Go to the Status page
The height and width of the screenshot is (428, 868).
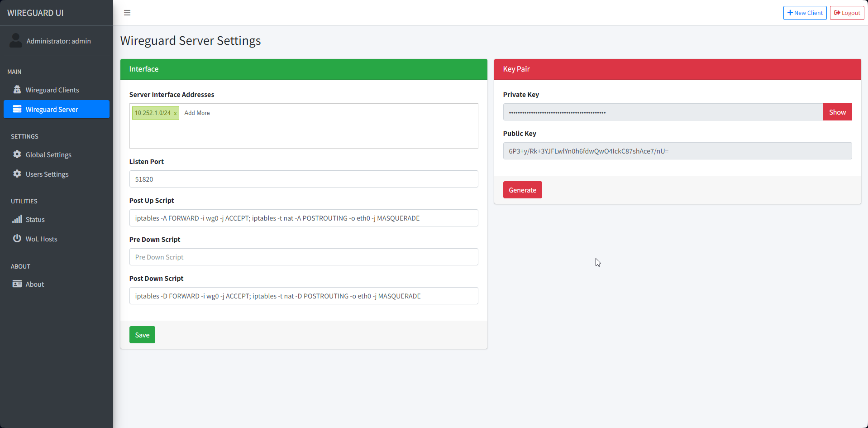pyautogui.click(x=35, y=220)
